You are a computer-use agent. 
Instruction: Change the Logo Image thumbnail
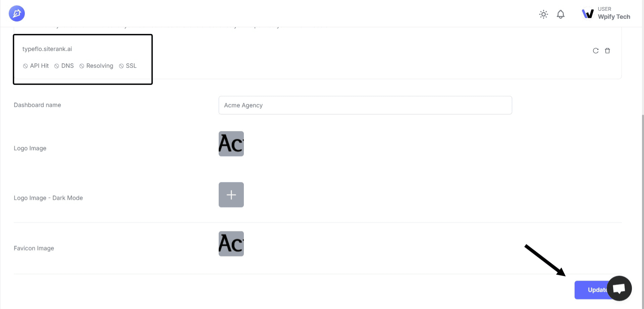[x=231, y=144]
